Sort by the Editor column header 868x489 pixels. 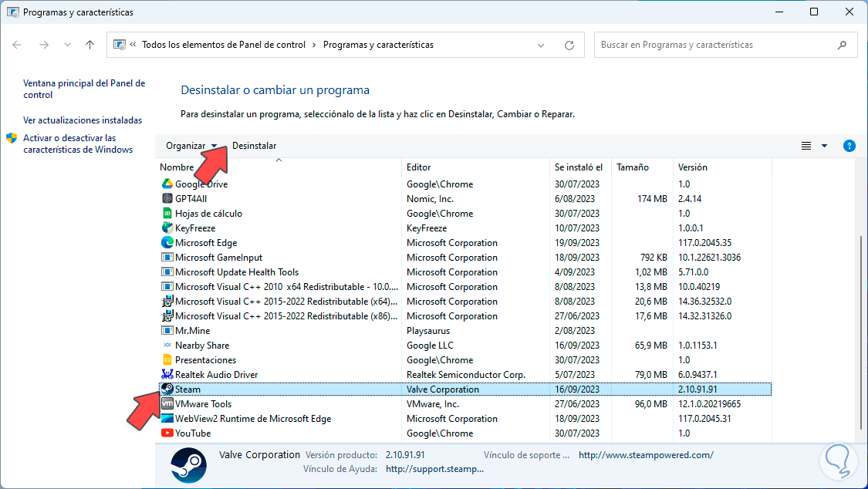pos(418,167)
